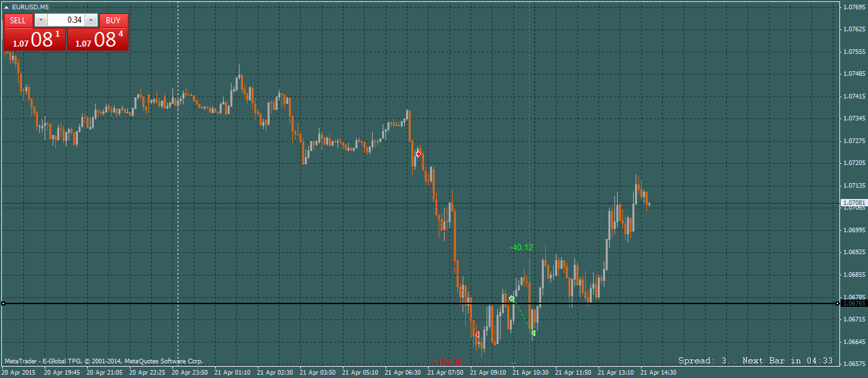Viewport: 868px width, 378px height.
Task: Click the red SELL button
Action: tap(18, 20)
